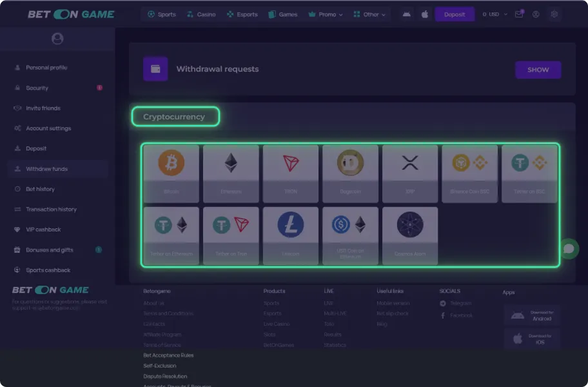
Task: Open the mail notifications icon
Action: click(518, 14)
